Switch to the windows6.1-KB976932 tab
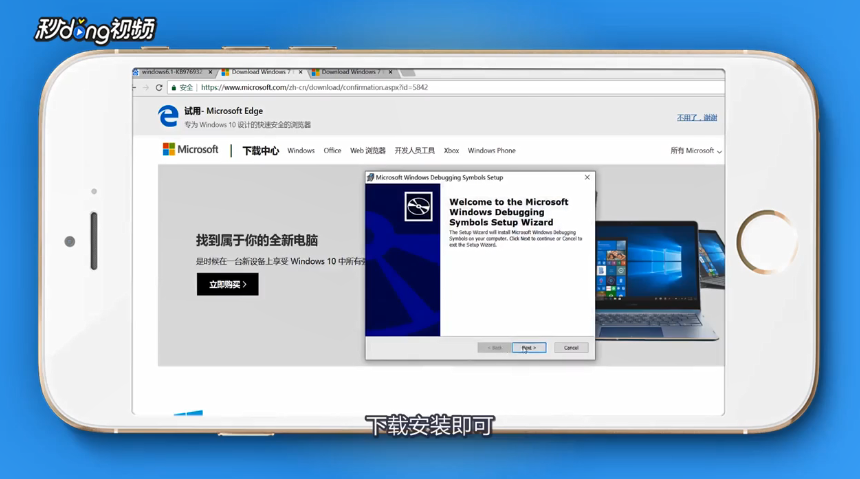This screenshot has width=860, height=479. point(174,72)
